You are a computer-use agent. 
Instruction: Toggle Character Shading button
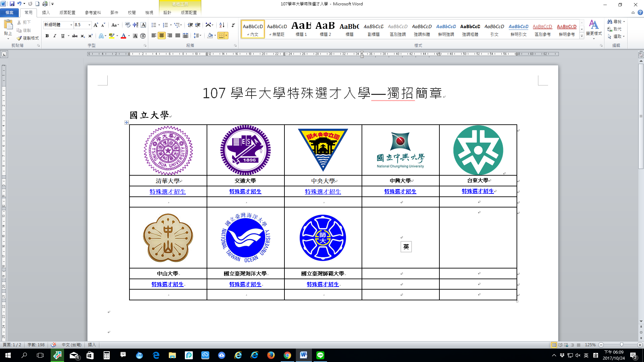coord(135,36)
